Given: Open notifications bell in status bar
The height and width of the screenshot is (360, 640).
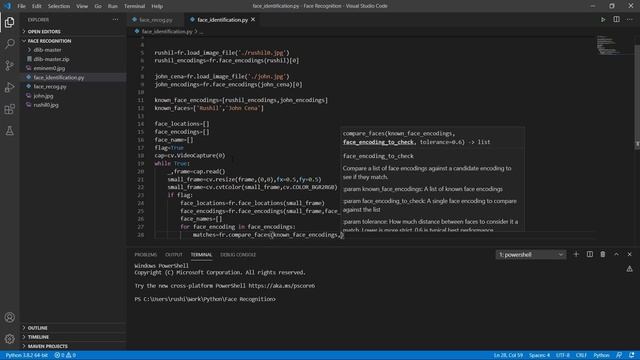Looking at the screenshot, I should [x=632, y=356].
